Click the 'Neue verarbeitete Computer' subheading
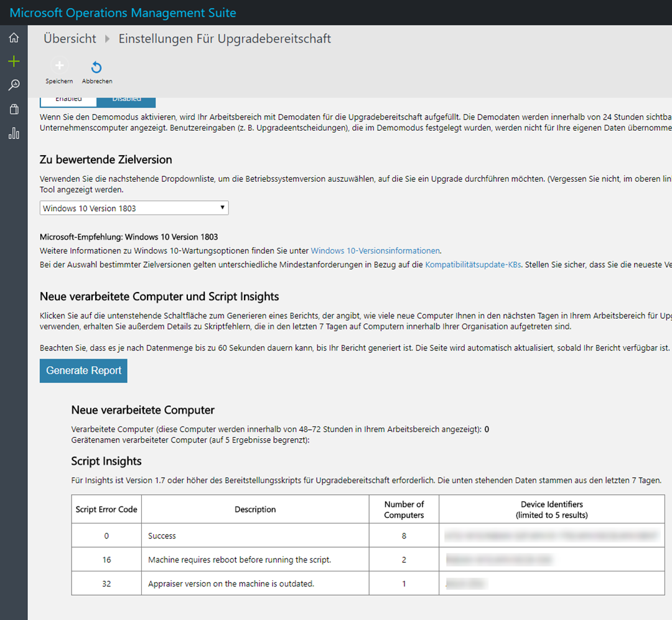This screenshot has height=620, width=672. pyautogui.click(x=142, y=410)
